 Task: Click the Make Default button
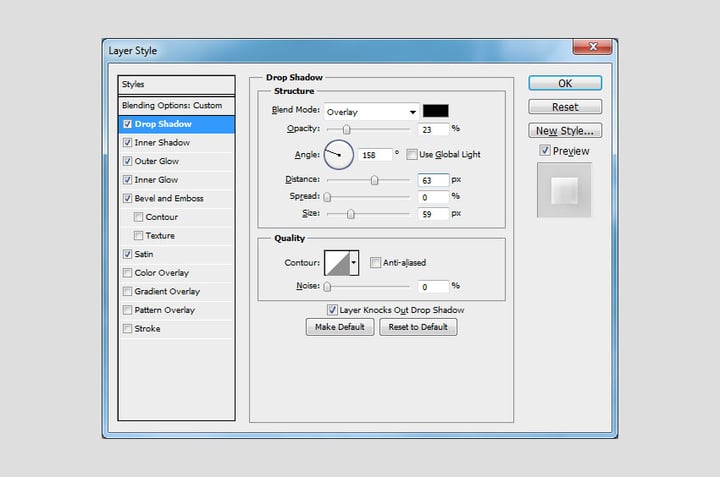341,328
